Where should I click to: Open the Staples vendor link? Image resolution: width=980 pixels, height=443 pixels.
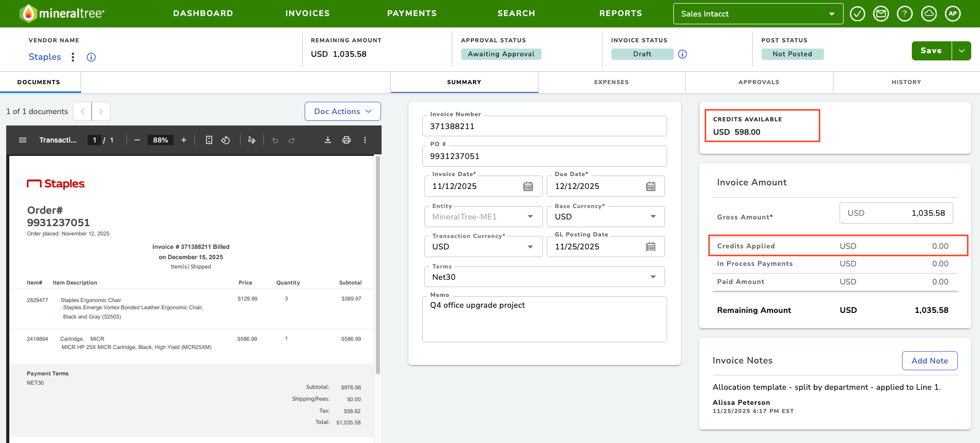click(45, 57)
